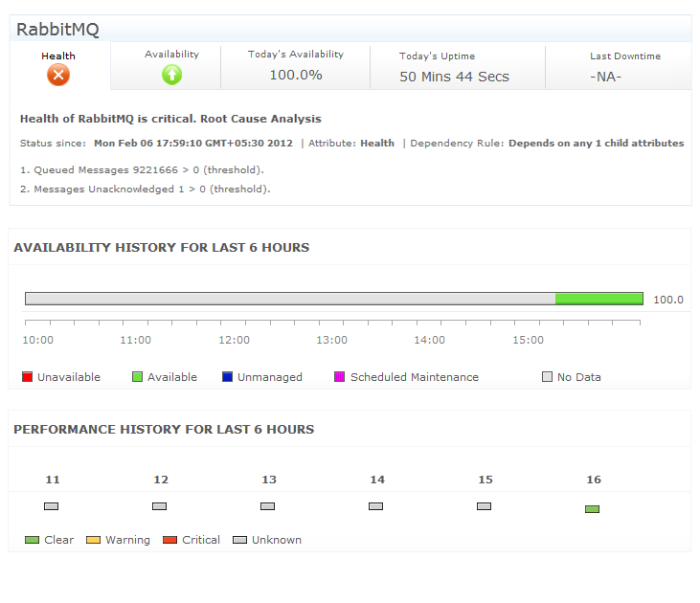
Task: Click the Unknown legend icon
Action: coord(239,540)
